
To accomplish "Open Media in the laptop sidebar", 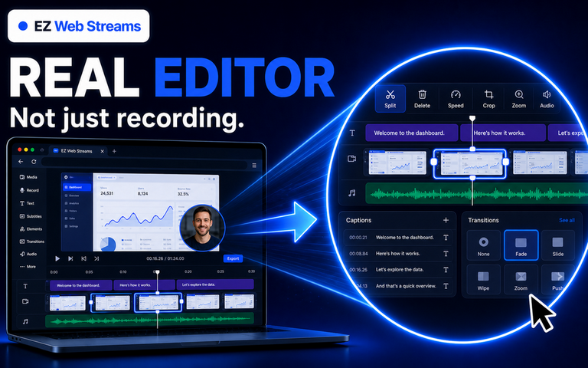I will tap(28, 177).
